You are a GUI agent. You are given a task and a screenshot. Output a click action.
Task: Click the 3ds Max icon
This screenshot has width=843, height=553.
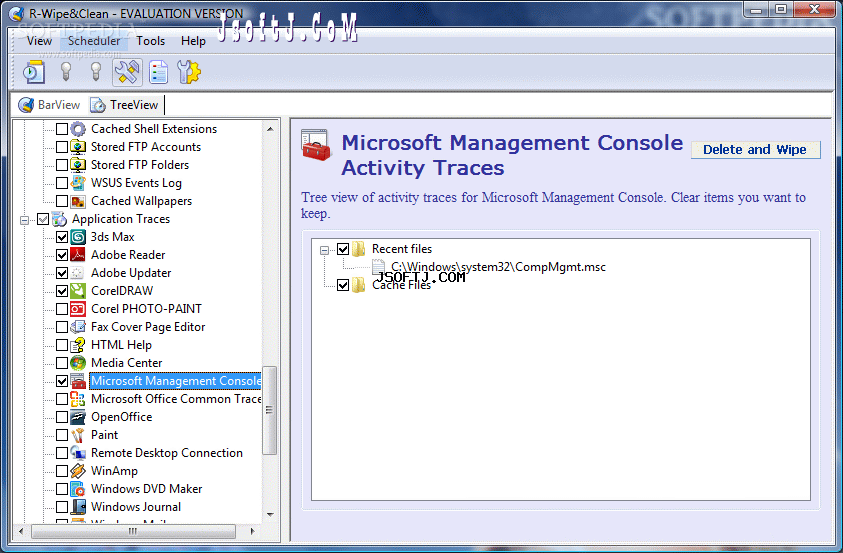click(x=78, y=237)
